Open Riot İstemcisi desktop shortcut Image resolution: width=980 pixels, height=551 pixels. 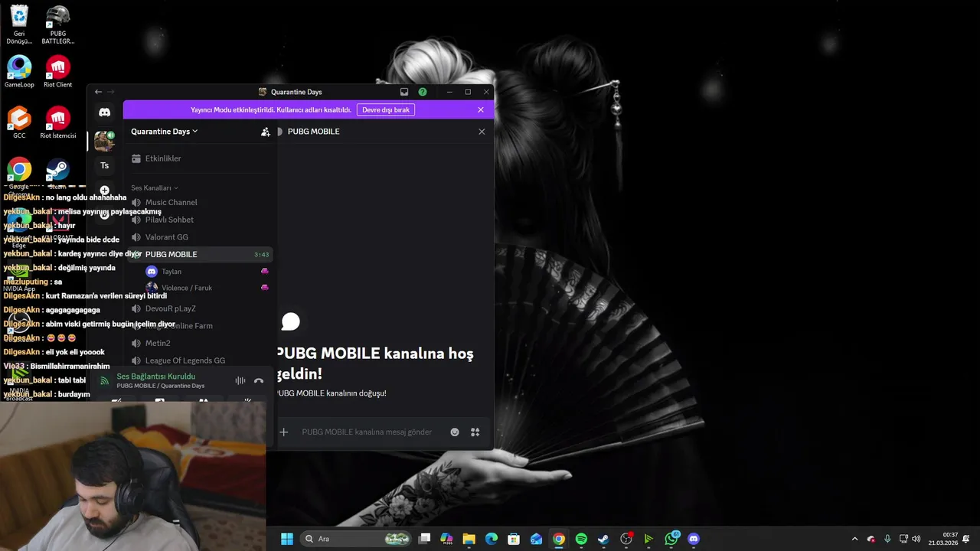coord(57,122)
